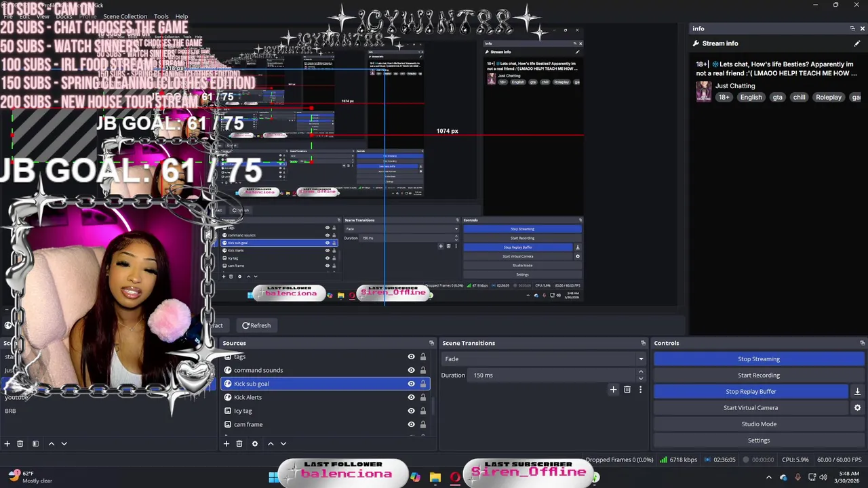Open volume control in system tray
Image resolution: width=868 pixels, height=488 pixels.
(x=824, y=477)
